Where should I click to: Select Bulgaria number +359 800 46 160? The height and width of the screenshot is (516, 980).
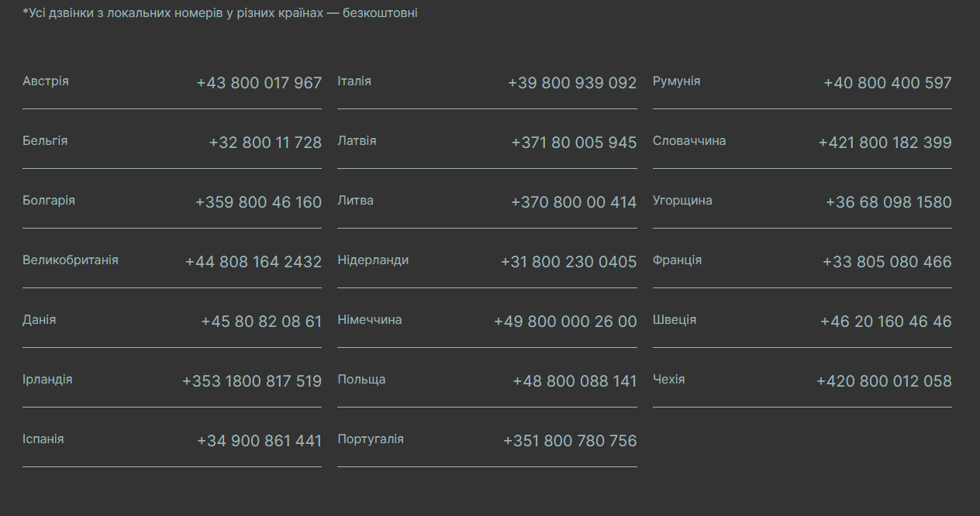click(x=258, y=202)
